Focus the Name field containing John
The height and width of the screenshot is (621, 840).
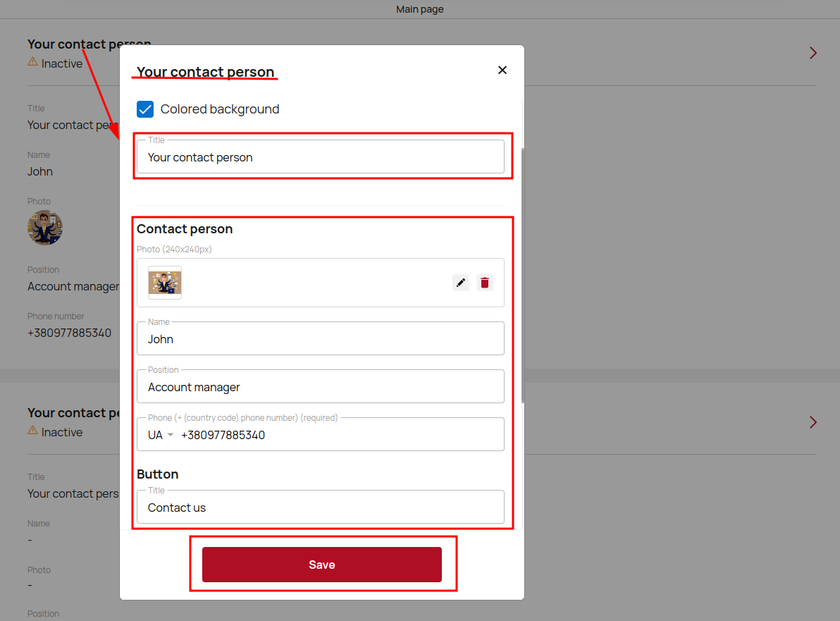click(320, 339)
